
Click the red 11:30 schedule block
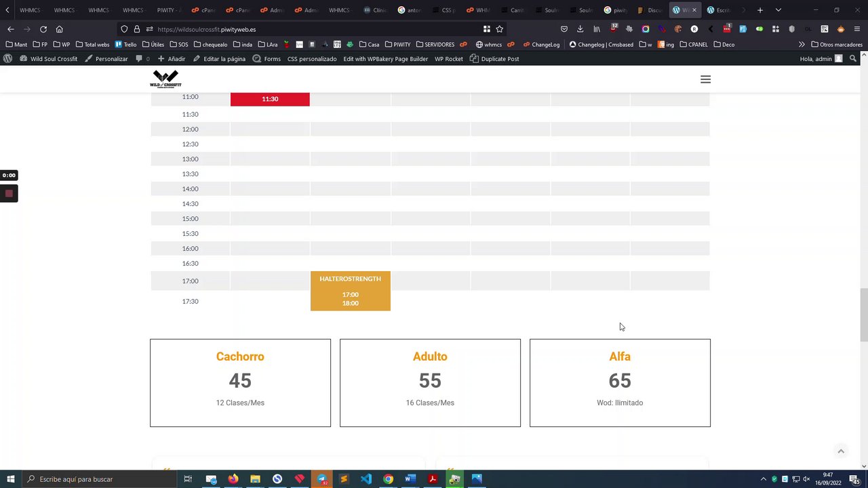pyautogui.click(x=270, y=99)
